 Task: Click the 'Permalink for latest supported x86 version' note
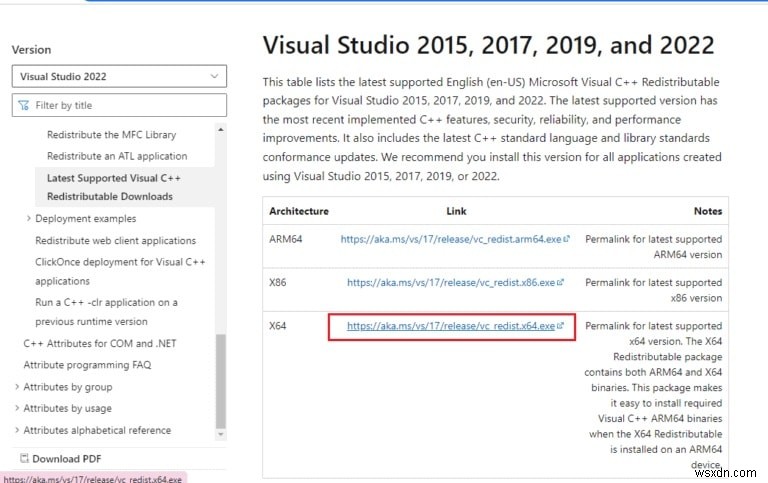(x=653, y=290)
